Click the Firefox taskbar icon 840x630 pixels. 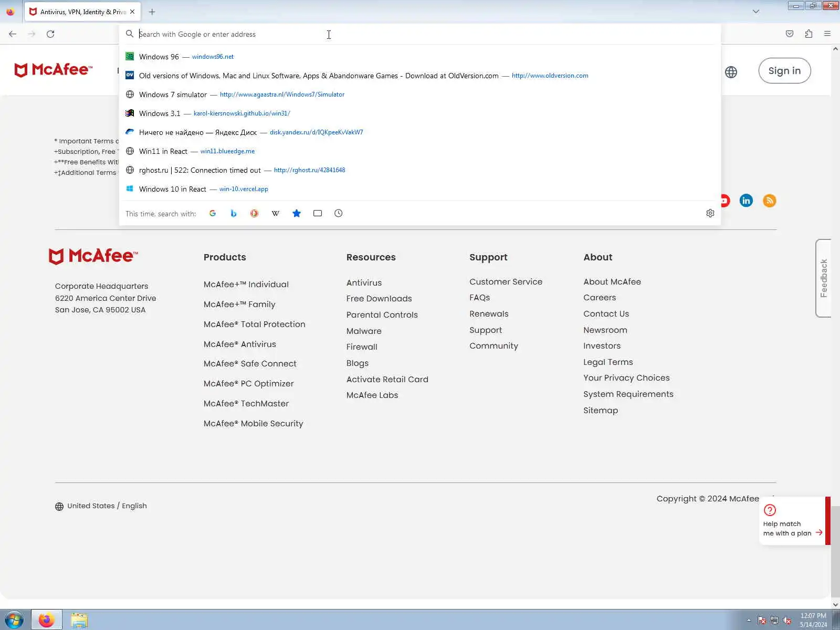point(47,620)
